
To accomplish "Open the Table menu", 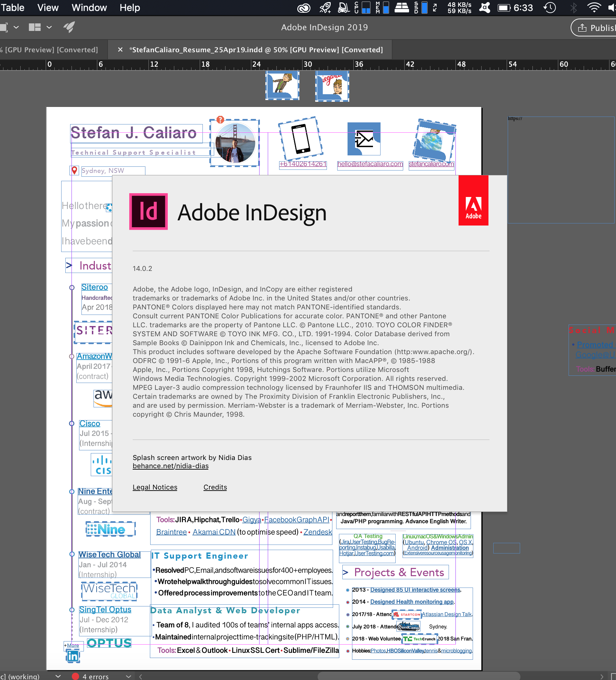I will [x=12, y=8].
